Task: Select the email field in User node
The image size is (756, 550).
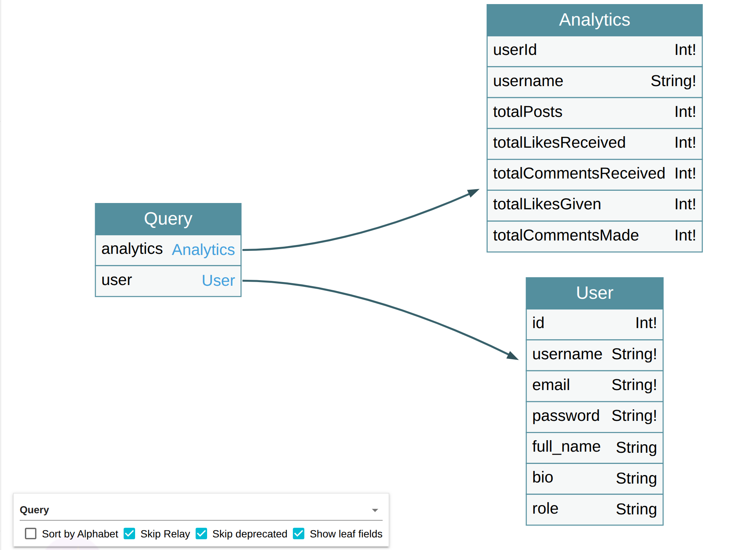Action: pos(594,385)
